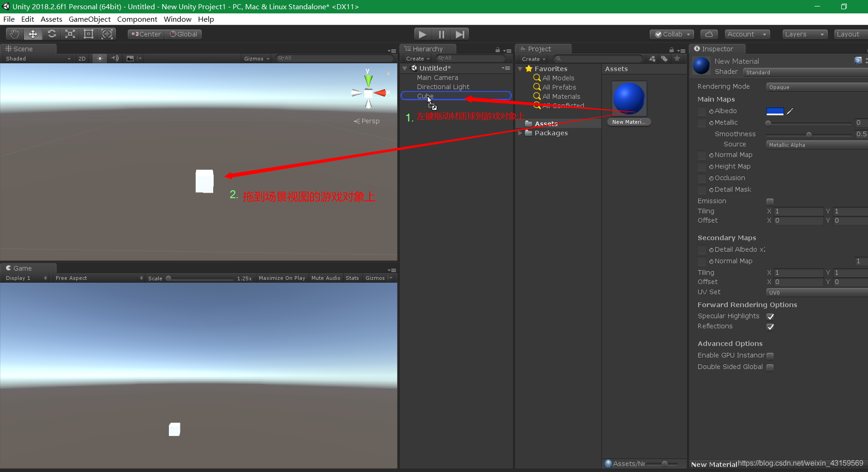
Task: Adjust the Smoothness slider
Action: click(x=809, y=135)
